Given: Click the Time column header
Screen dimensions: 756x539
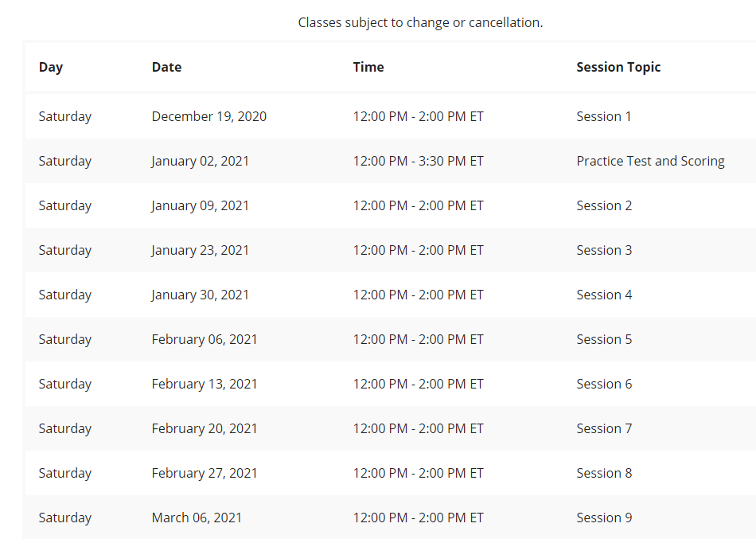Looking at the screenshot, I should click(368, 67).
